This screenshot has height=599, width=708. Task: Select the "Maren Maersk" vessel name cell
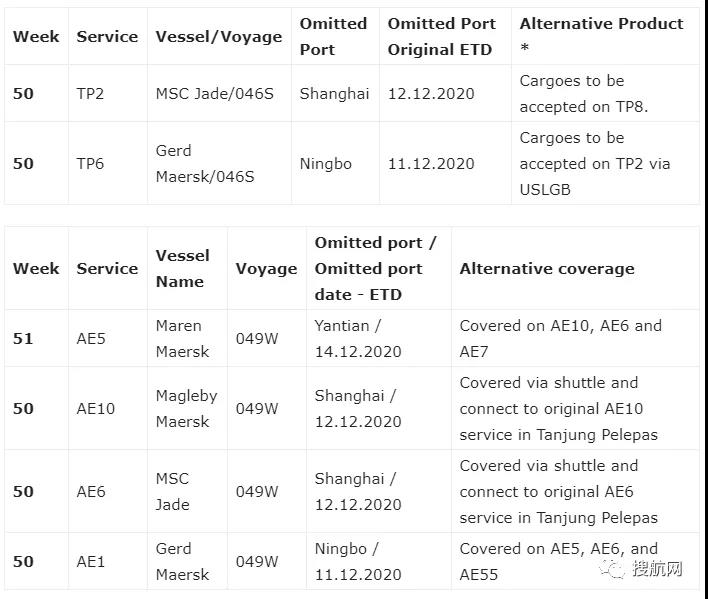click(x=182, y=339)
